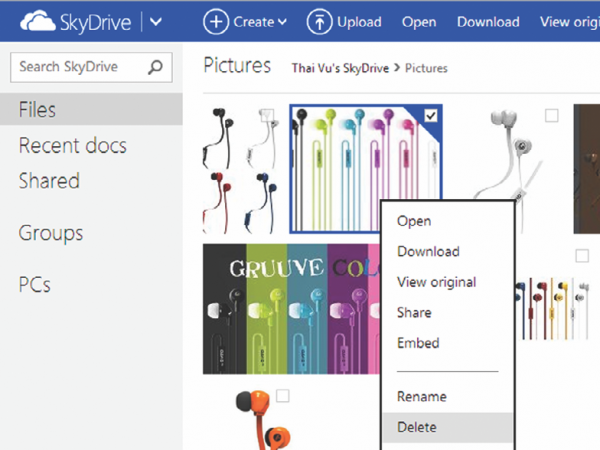Click the Upload arrow circle icon
This screenshot has height=450, width=600.
[x=319, y=22]
